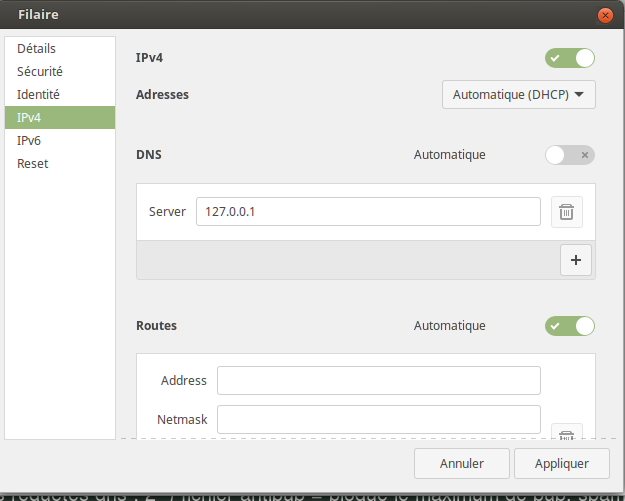Image resolution: width=625 pixels, height=501 pixels.
Task: Add a new DNS server row
Action: (x=575, y=260)
